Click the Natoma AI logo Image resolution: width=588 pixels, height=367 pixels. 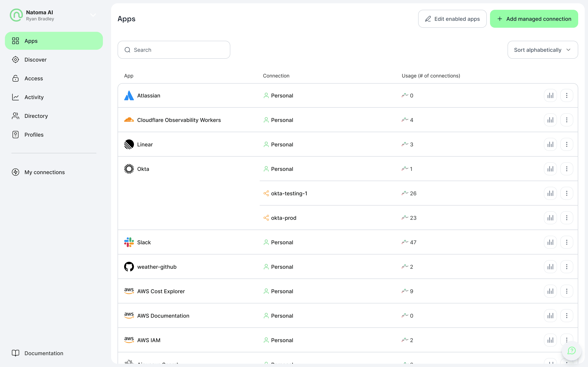point(16,15)
